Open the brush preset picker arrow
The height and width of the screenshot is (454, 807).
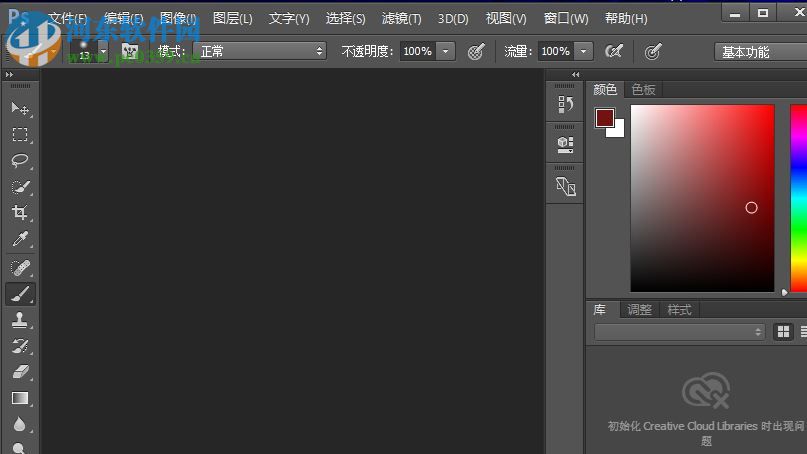103,51
